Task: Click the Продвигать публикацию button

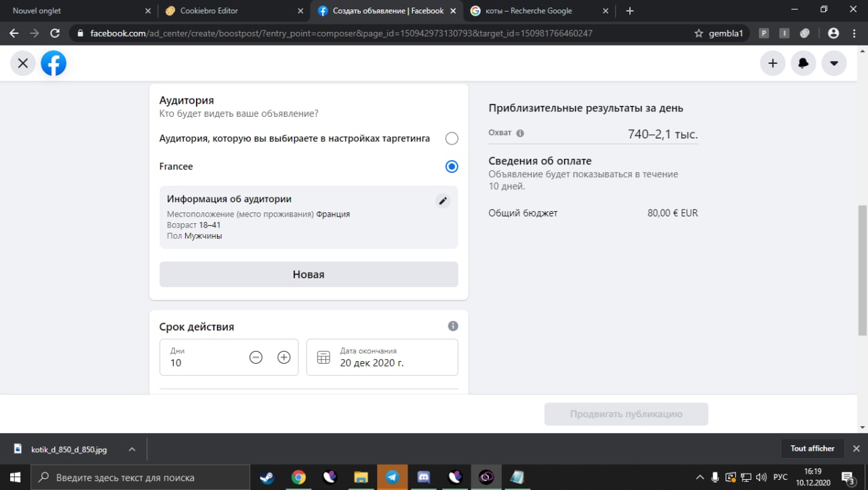Action: coord(626,414)
